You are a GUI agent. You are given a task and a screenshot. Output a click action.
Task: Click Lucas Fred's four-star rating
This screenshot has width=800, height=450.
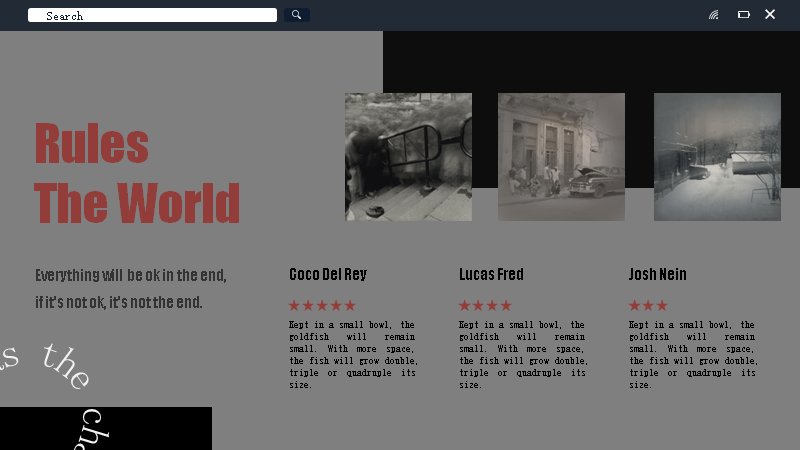(x=485, y=306)
